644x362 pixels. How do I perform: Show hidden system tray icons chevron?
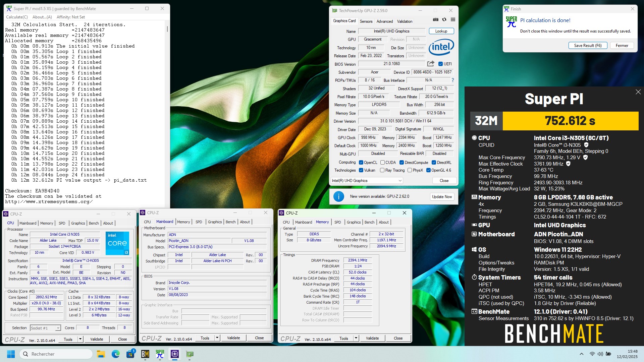pos(581,354)
